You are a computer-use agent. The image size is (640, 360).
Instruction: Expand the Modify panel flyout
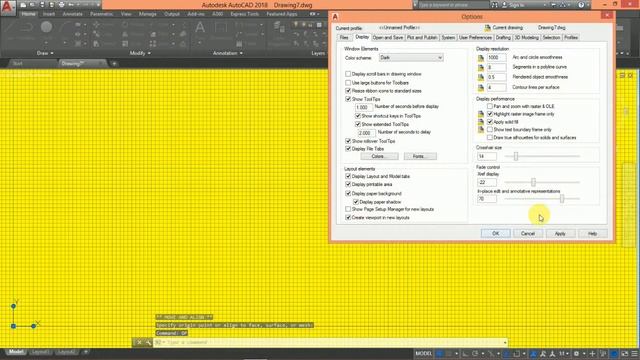pos(140,53)
